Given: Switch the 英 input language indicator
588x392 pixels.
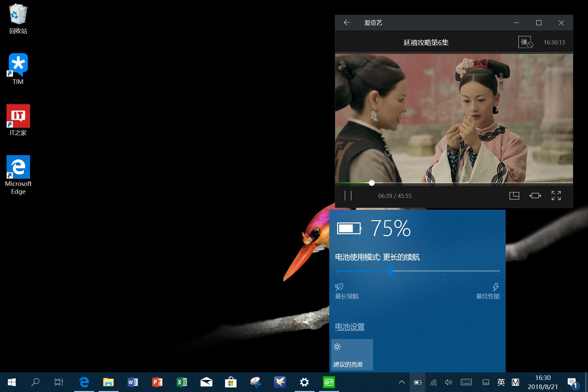Looking at the screenshot, I should 501,382.
